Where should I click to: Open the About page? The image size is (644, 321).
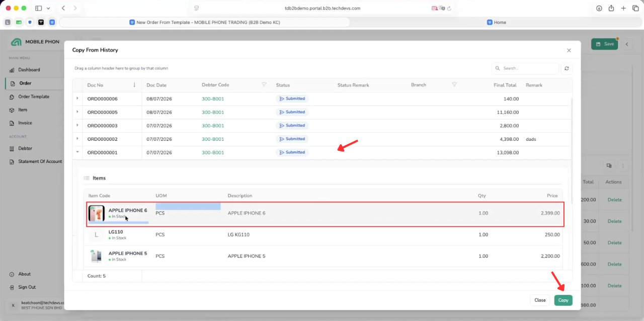pyautogui.click(x=25, y=274)
